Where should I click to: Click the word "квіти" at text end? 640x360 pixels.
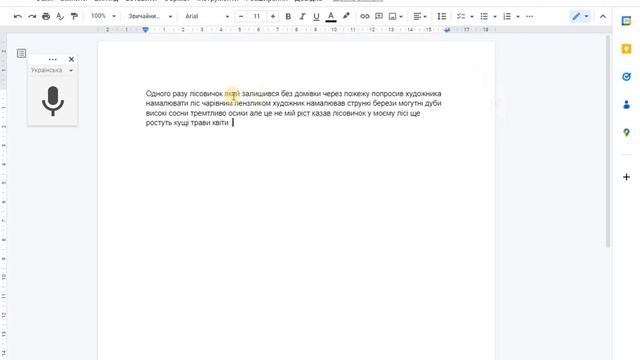pyautogui.click(x=220, y=123)
